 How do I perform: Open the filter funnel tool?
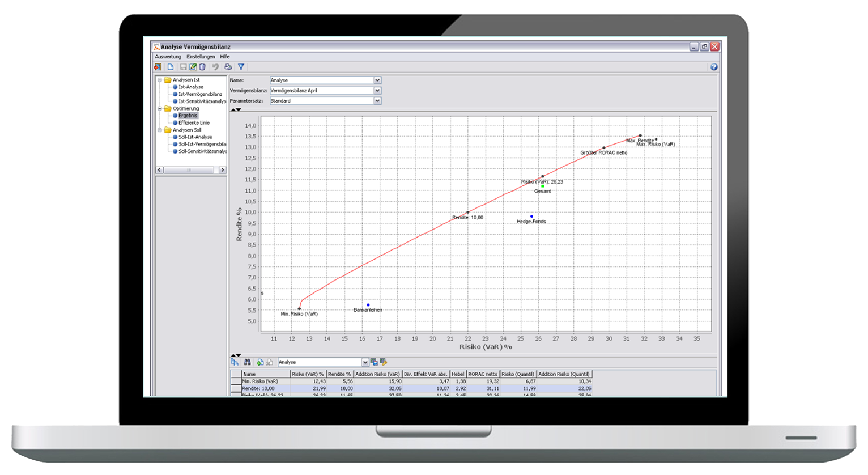tap(241, 67)
